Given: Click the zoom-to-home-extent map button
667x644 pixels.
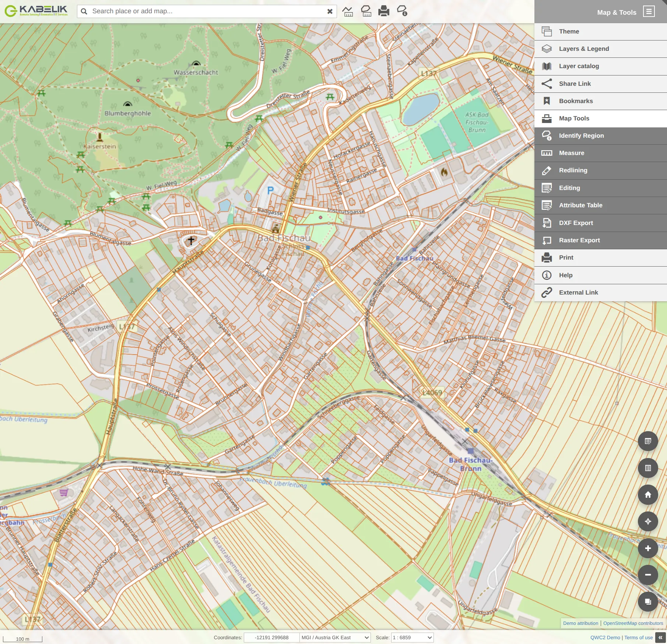Looking at the screenshot, I should coord(648,495).
